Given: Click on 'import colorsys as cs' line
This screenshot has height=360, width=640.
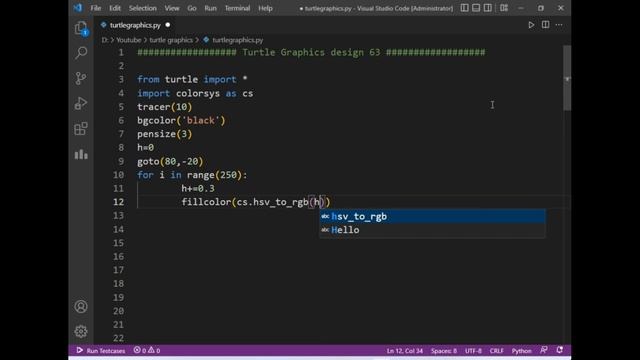Looking at the screenshot, I should [195, 93].
